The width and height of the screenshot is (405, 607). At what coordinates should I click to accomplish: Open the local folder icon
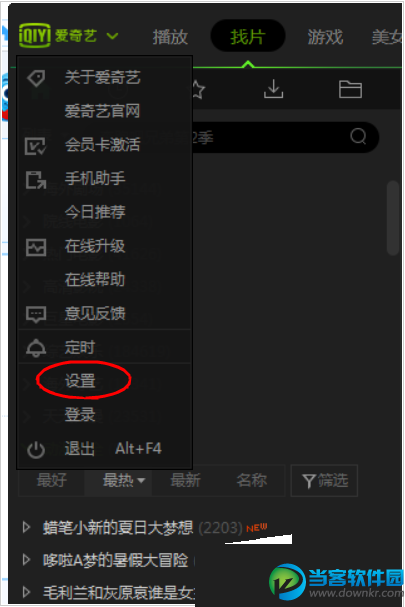(x=350, y=89)
